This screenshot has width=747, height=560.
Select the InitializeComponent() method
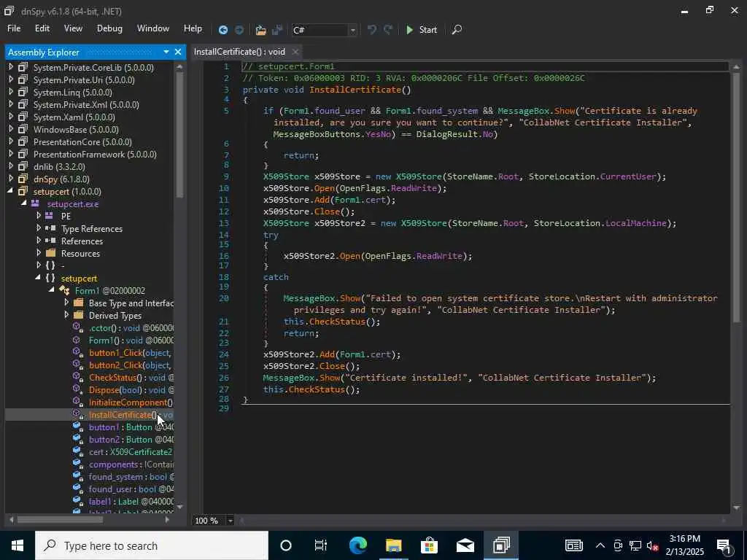[131, 402]
